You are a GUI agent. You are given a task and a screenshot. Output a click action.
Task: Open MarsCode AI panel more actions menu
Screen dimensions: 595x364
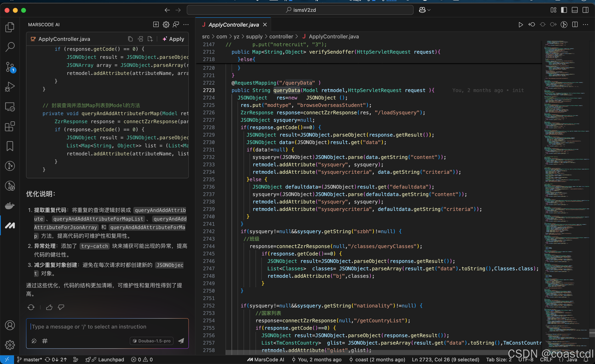tap(186, 24)
